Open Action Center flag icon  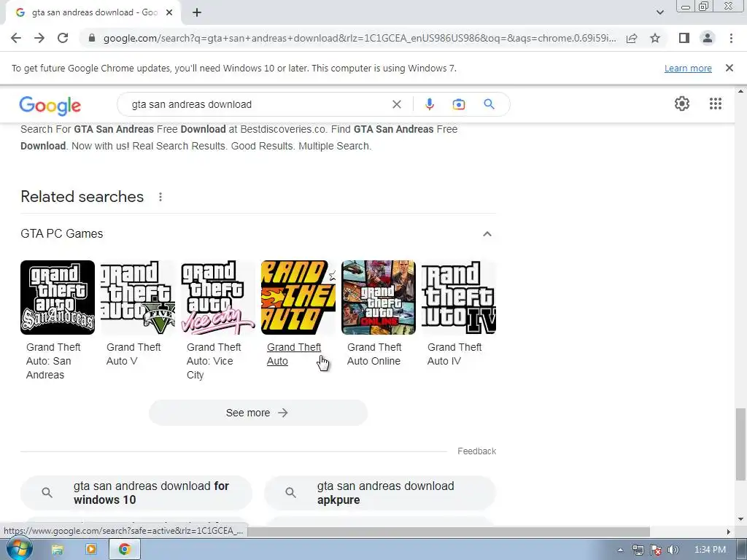656,550
